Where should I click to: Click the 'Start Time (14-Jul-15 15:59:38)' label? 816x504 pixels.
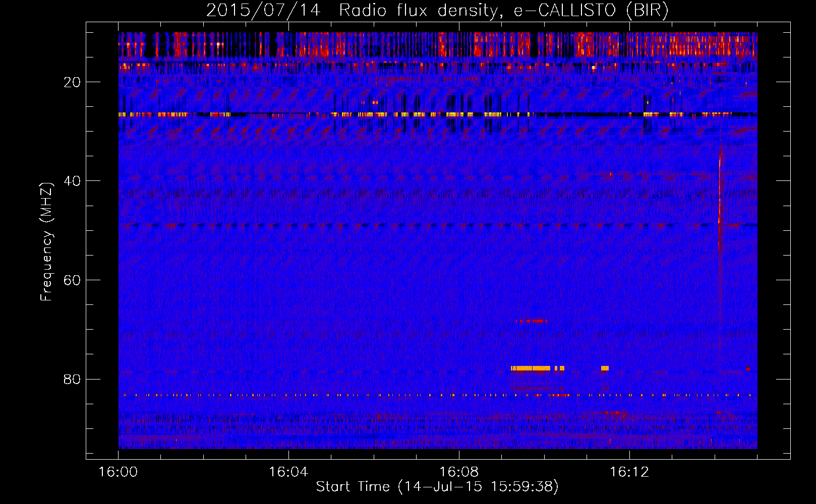tap(437, 487)
